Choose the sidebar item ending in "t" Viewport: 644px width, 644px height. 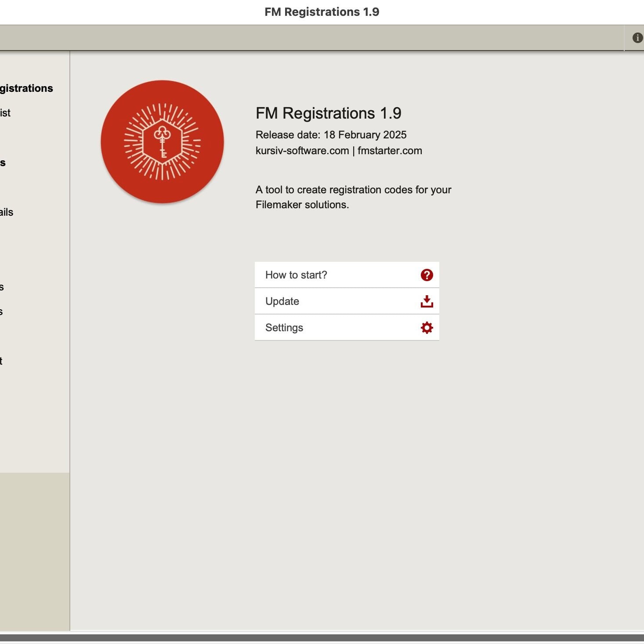point(1,361)
